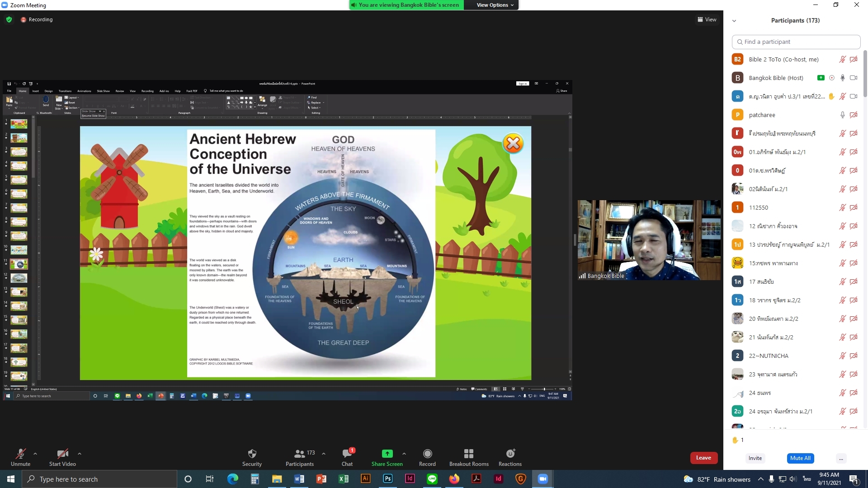The image size is (868, 488).
Task: Start Video from the Zoom toolbar
Action: (62, 457)
